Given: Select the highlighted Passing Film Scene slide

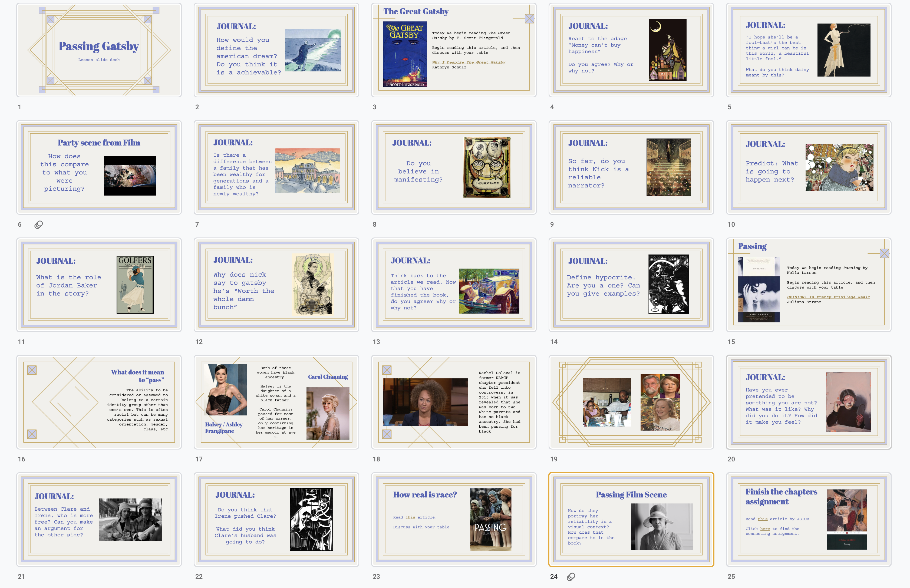Looking at the screenshot, I should click(631, 519).
